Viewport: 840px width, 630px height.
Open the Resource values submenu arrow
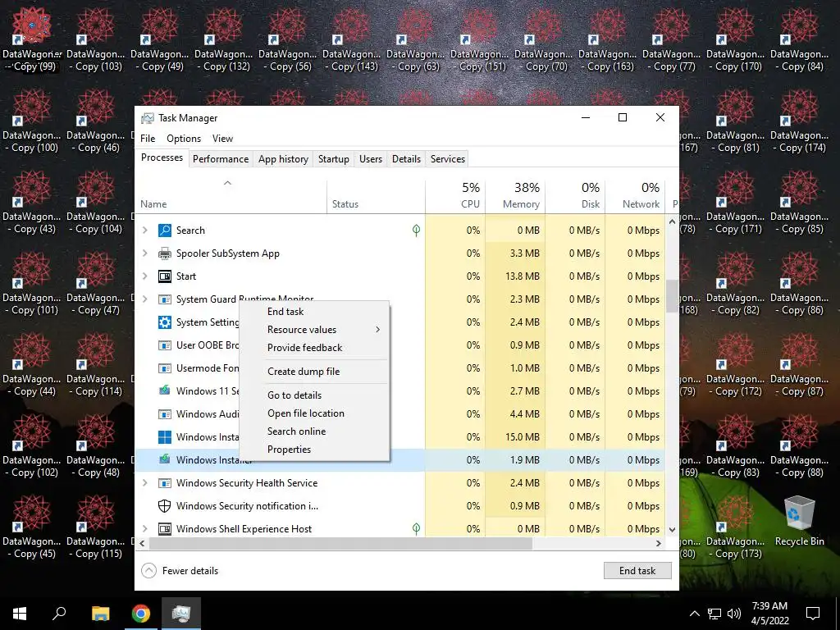(x=377, y=330)
